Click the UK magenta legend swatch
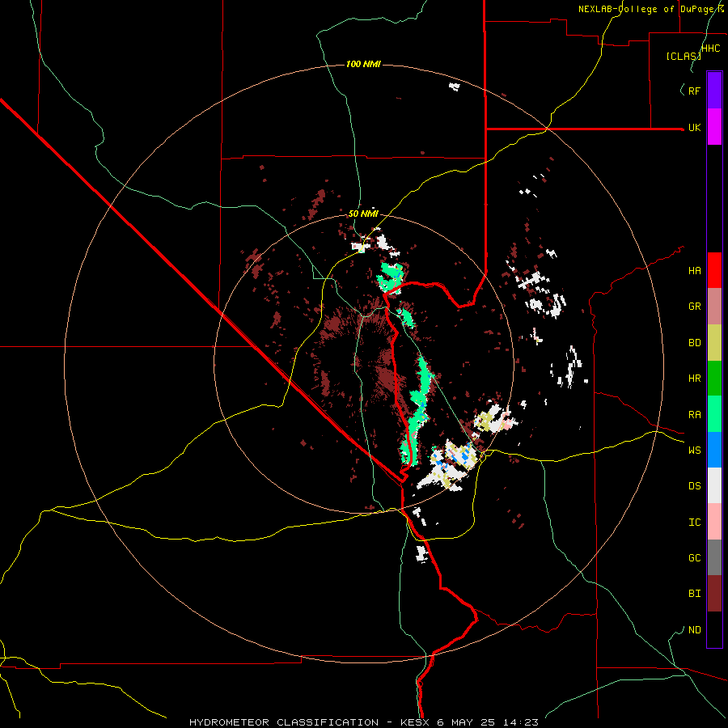This screenshot has width=728, height=728. pos(714,127)
